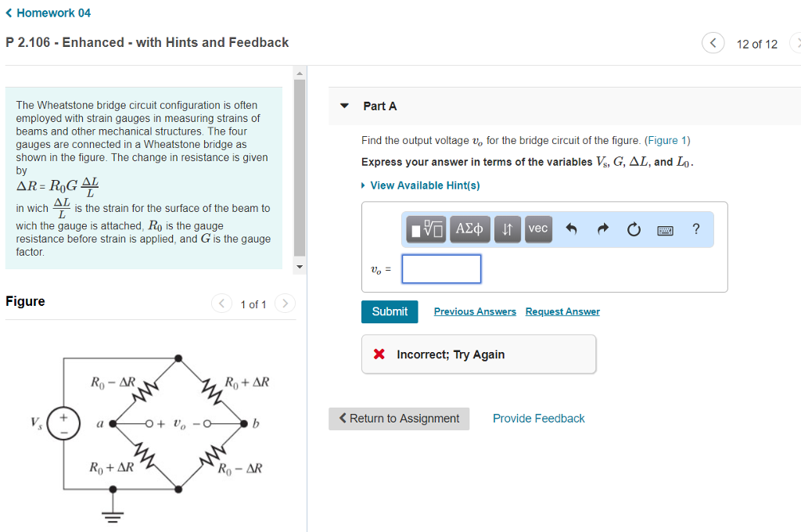The width and height of the screenshot is (801, 532).
Task: Reset the answer box
Action: point(633,230)
